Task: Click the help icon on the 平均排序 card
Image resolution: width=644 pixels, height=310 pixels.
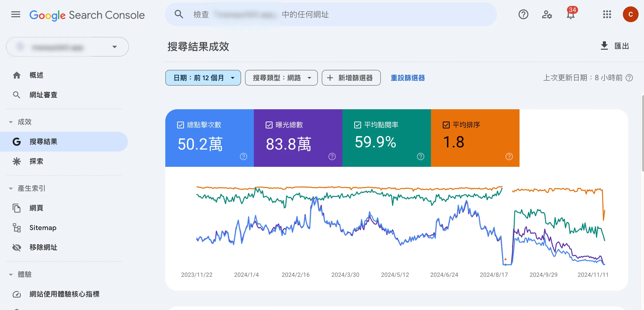Action: click(509, 156)
